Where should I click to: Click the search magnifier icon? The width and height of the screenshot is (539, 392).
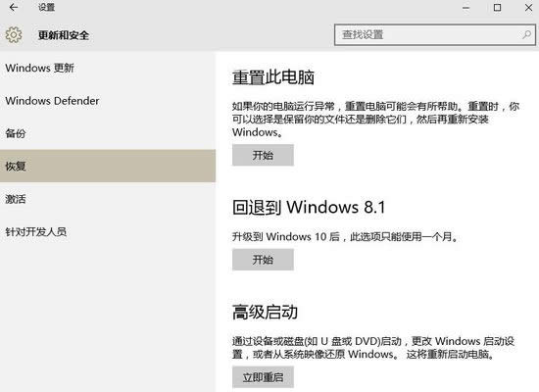coord(526,34)
